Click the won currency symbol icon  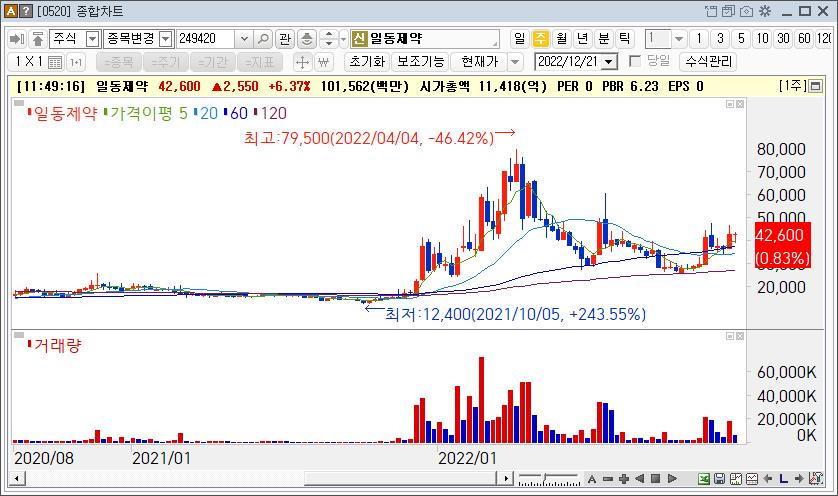[323, 62]
